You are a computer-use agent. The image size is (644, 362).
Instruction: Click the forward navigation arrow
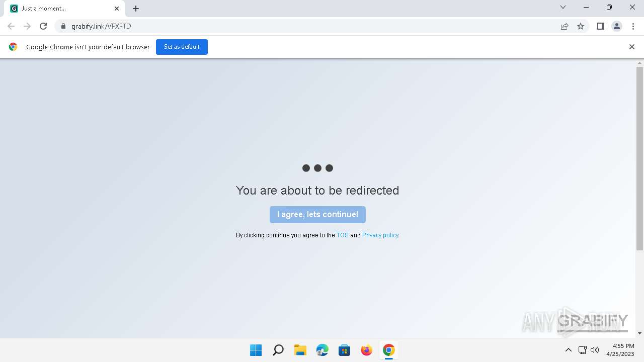[x=27, y=26]
